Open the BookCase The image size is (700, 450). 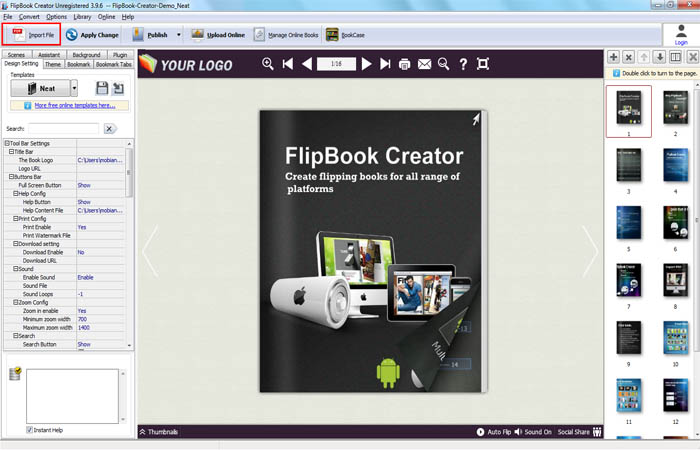[346, 35]
